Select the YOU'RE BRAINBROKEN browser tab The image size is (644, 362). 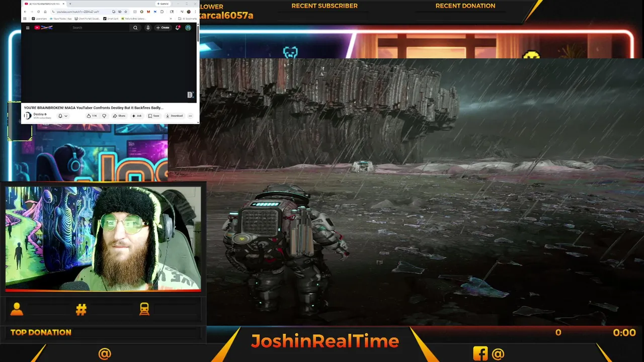tap(44, 4)
